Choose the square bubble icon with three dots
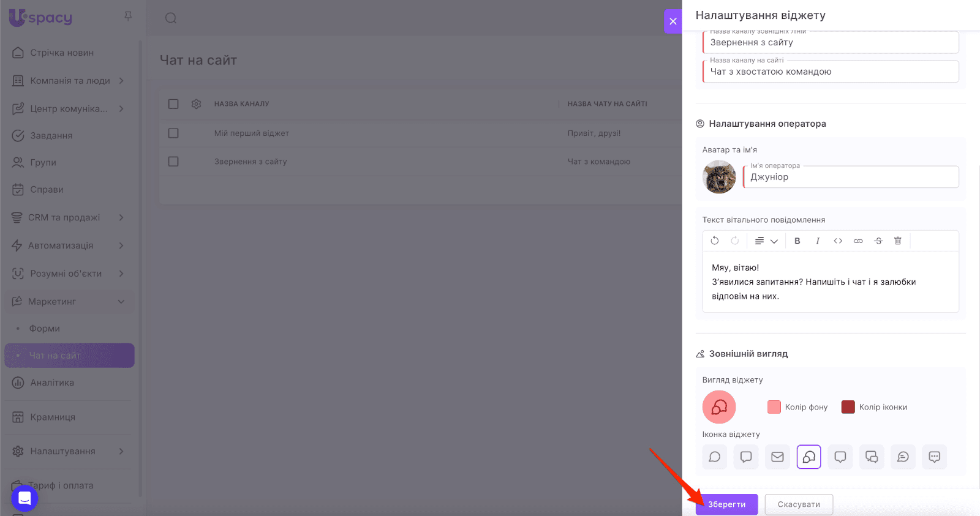 pos(935,457)
